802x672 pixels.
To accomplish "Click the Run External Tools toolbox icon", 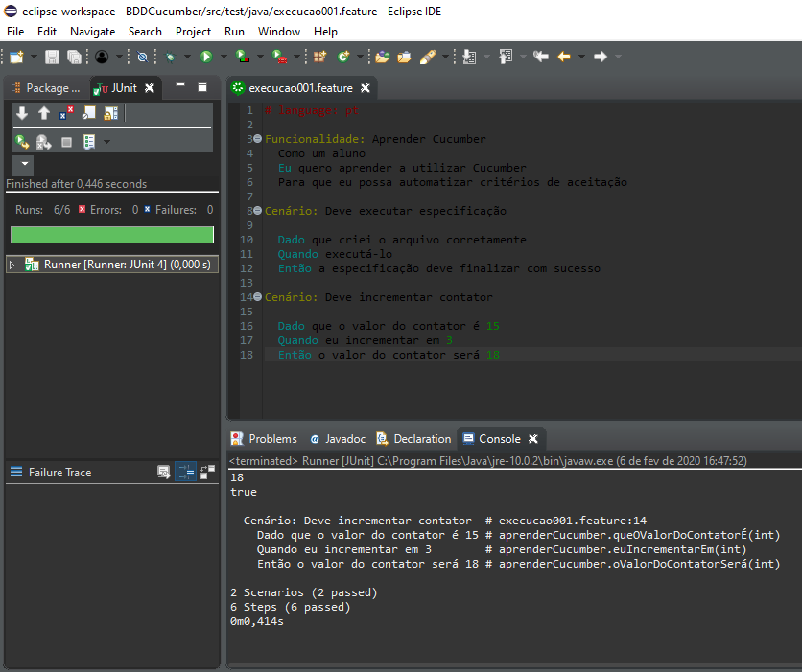I will coord(279,57).
